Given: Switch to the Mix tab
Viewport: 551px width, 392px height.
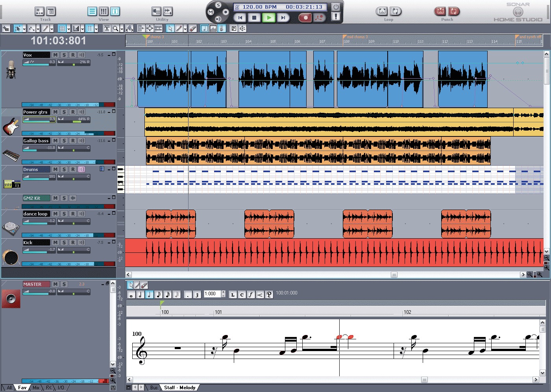Looking at the screenshot, I should tap(36, 388).
